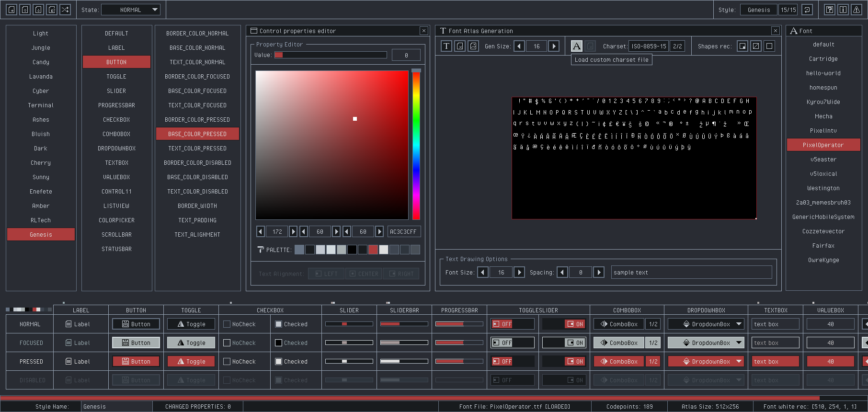Open the State NORMAL dropdown
The image size is (868, 412).
coord(131,10)
